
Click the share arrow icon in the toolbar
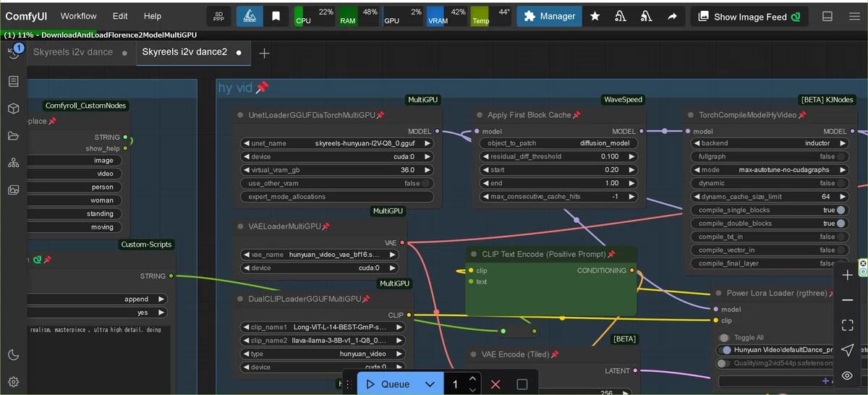pyautogui.click(x=673, y=16)
